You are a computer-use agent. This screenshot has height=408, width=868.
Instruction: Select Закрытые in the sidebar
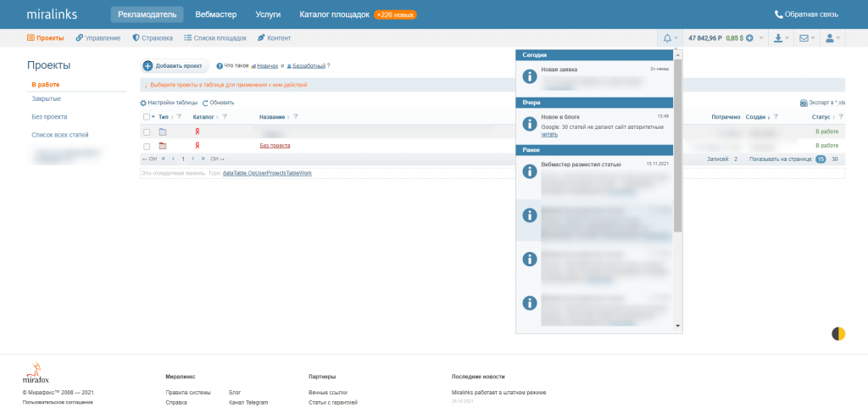click(x=46, y=98)
